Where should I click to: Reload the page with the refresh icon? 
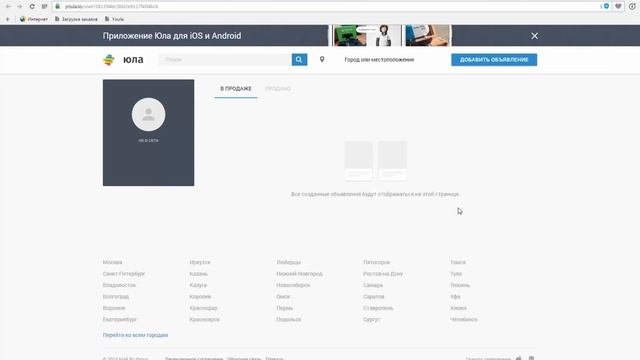(x=32, y=7)
